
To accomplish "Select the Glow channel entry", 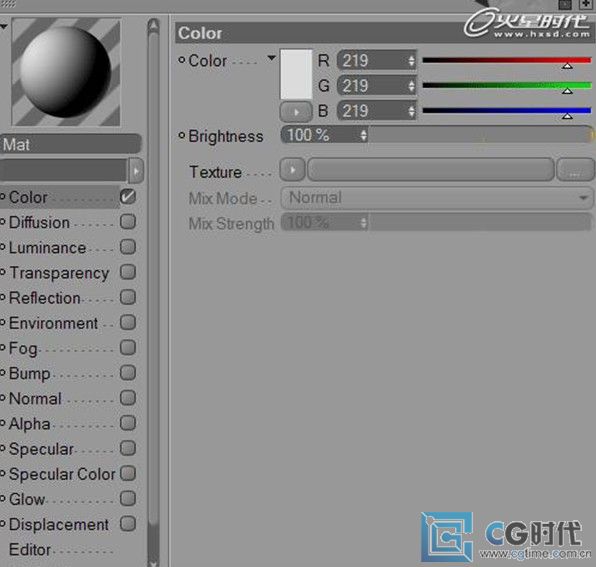I will point(27,499).
